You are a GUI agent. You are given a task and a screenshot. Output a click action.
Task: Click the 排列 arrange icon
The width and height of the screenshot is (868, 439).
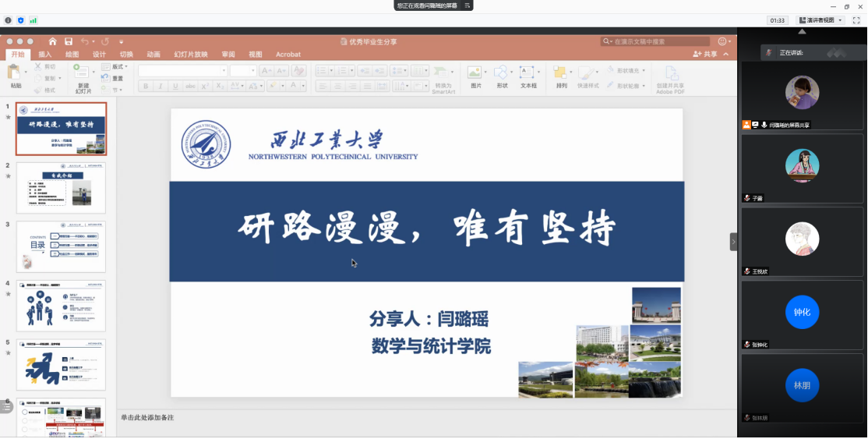click(x=561, y=73)
